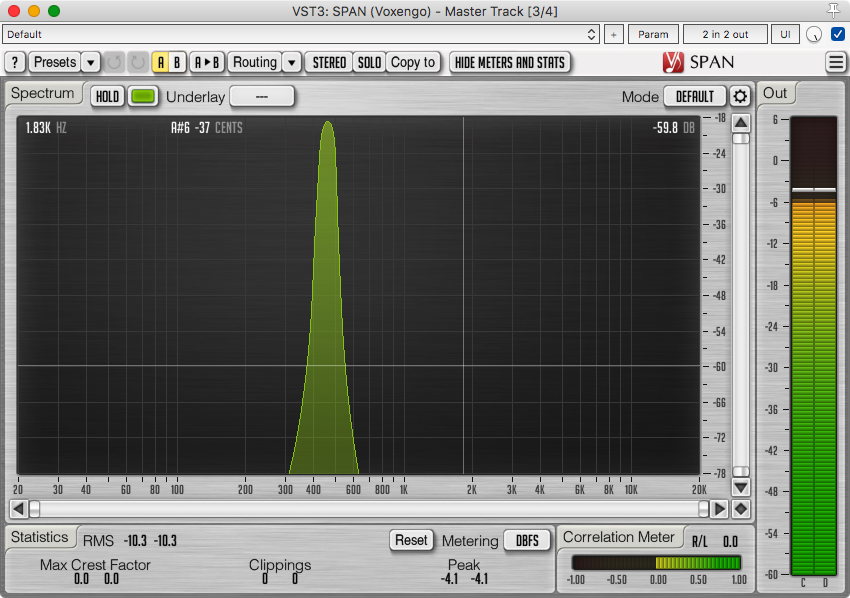Expand the Routing dropdown arrow
The height and width of the screenshot is (598, 850).
pos(291,62)
